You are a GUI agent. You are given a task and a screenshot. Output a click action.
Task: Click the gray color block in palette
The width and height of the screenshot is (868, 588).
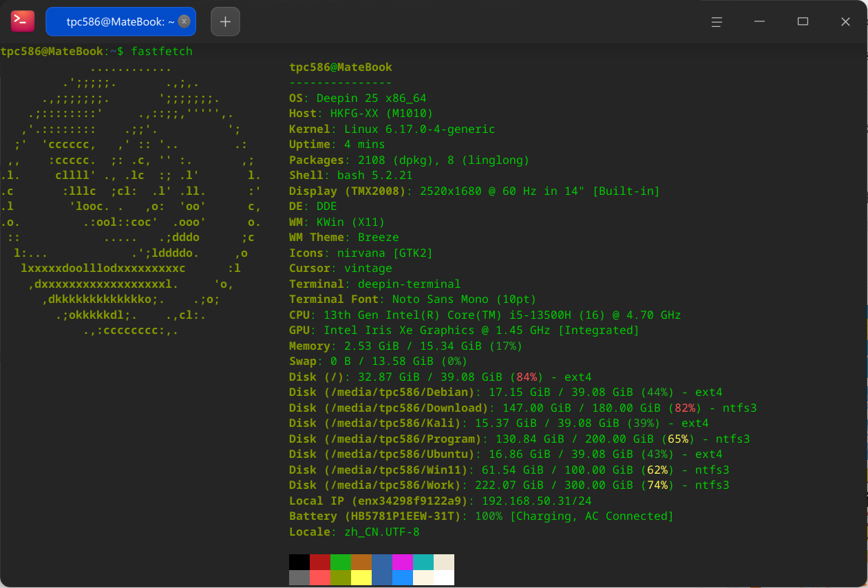tap(299, 578)
